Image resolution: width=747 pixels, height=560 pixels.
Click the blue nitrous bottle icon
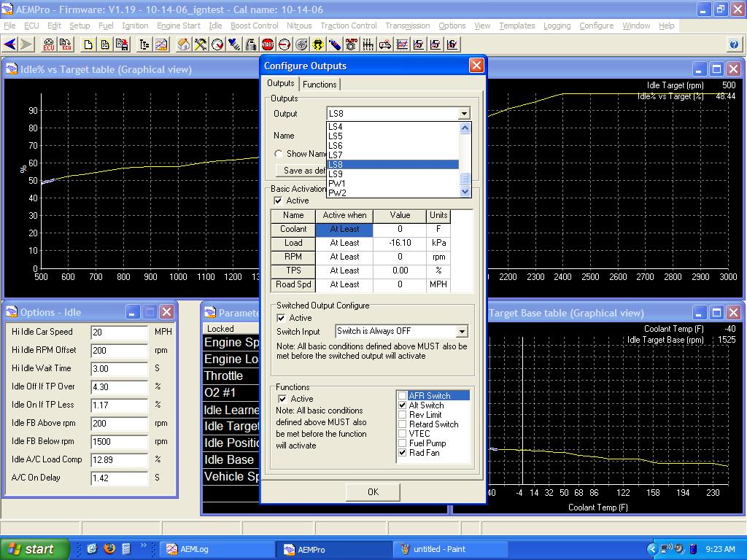tap(335, 44)
